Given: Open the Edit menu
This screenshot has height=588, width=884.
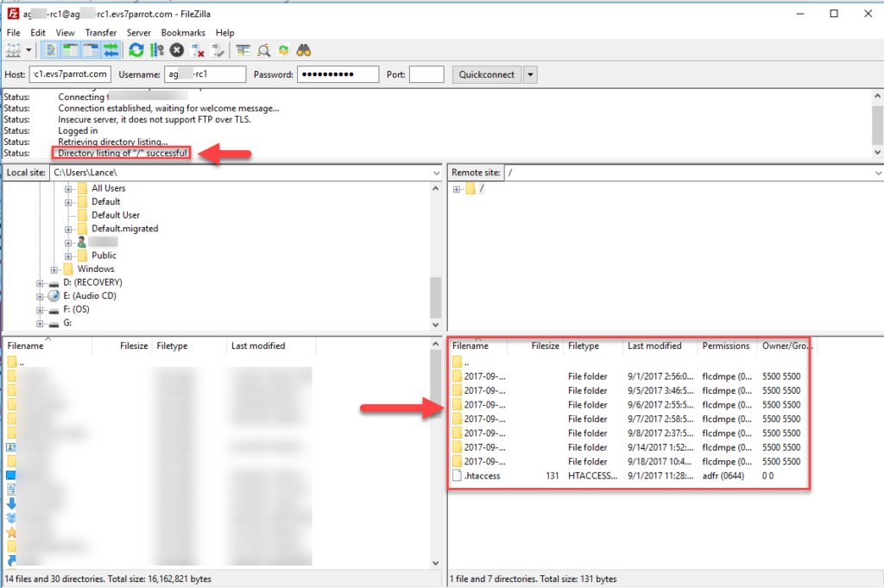Looking at the screenshot, I should pos(38,33).
